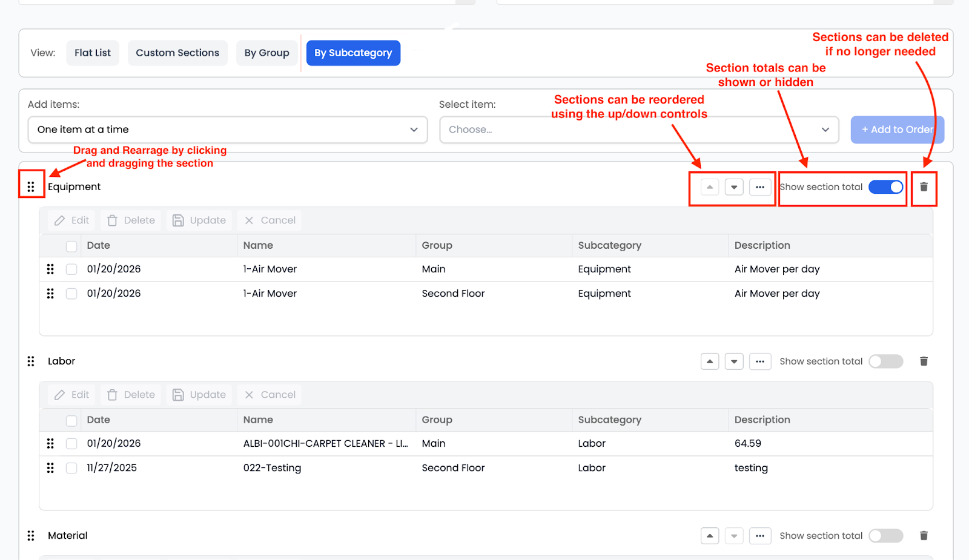Switch to By Group view

coord(266,53)
